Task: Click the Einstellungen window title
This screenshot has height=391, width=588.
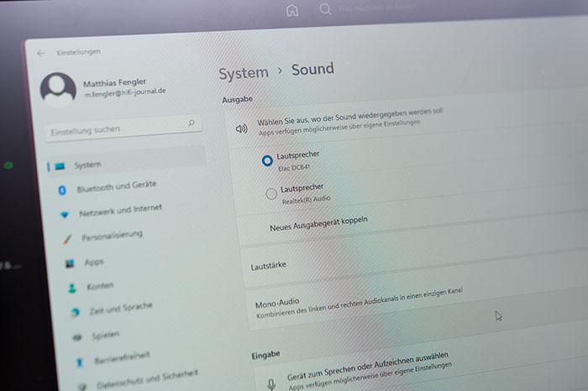Action: coord(79,52)
